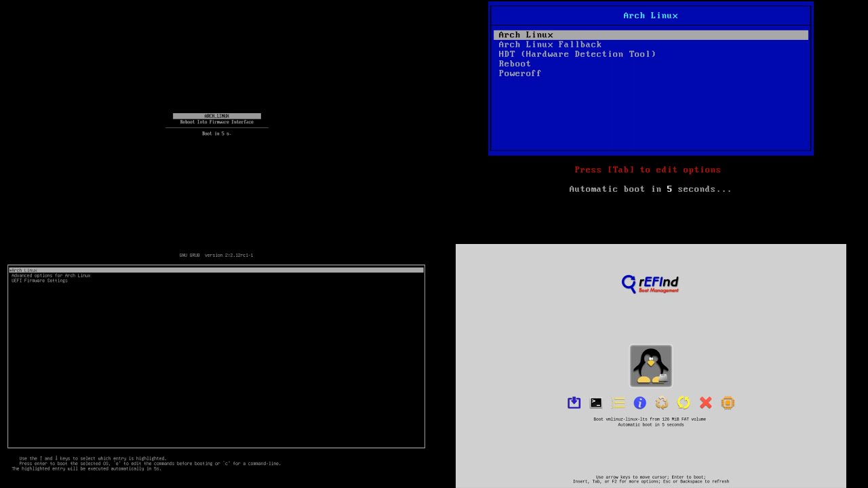This screenshot has height=488, width=868.
Task: Select the highlighted Arch Linux GRUB entry
Action: (x=24, y=270)
